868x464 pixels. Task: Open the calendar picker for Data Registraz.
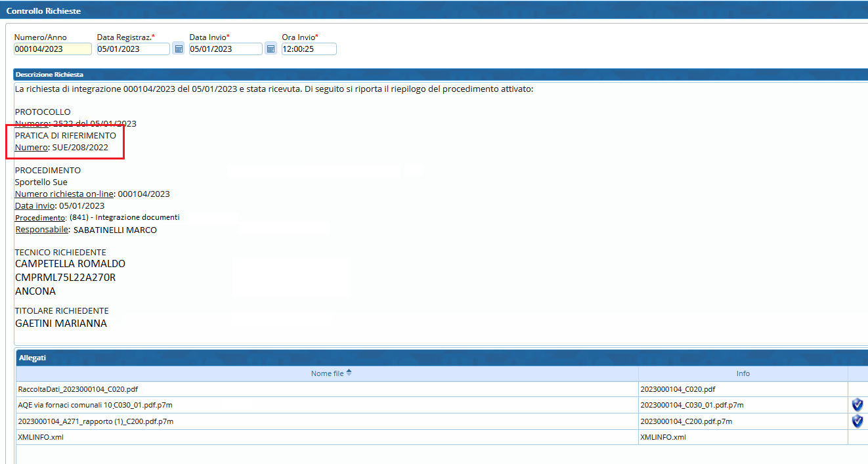[x=178, y=49]
